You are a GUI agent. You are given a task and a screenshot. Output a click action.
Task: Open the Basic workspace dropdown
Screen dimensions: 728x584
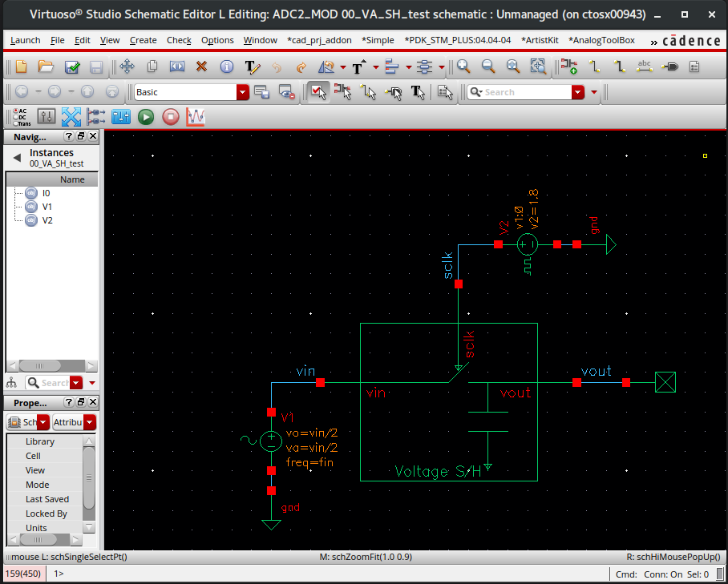pyautogui.click(x=243, y=92)
